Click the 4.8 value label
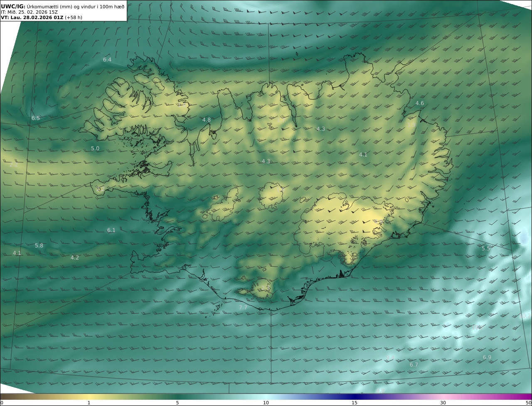Viewport: 532px width, 406px height. click(x=207, y=120)
